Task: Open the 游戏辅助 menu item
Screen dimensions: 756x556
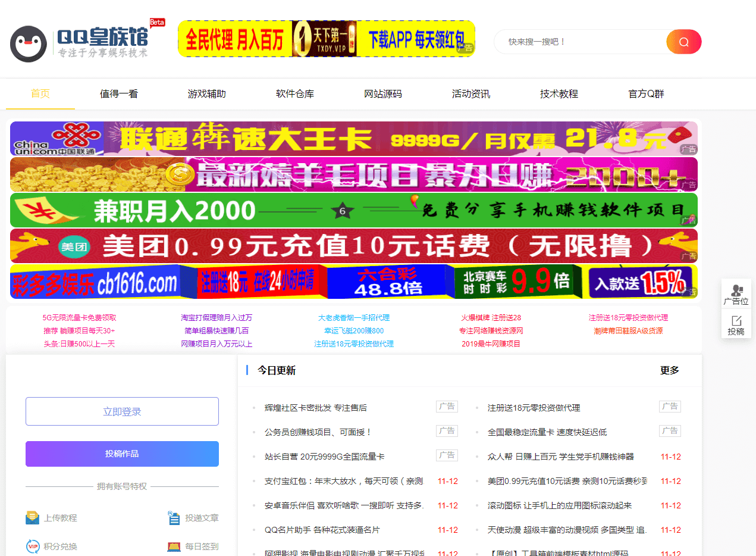Action: 207,94
